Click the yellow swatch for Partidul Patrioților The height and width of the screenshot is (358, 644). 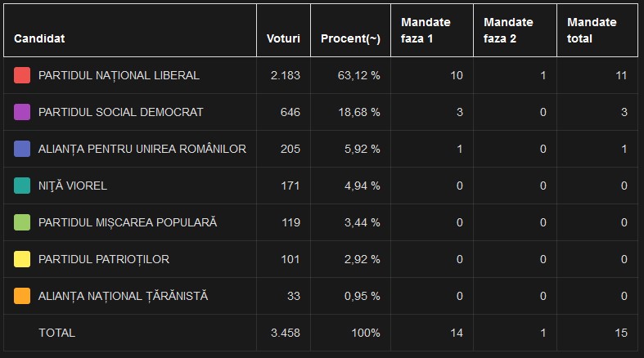(x=22, y=259)
